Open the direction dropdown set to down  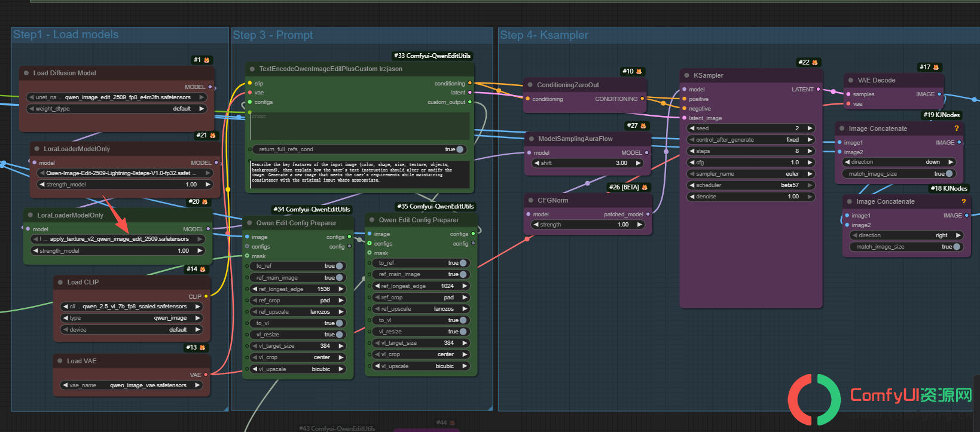tap(899, 162)
